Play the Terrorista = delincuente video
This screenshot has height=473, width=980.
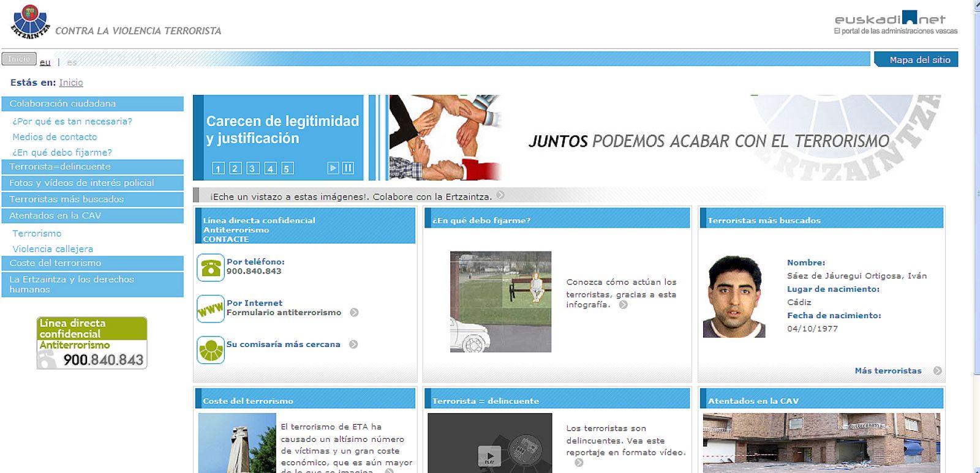(489, 455)
